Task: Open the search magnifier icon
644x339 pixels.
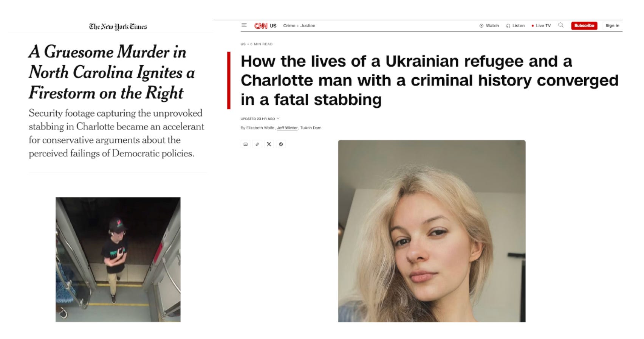Action: [x=561, y=25]
